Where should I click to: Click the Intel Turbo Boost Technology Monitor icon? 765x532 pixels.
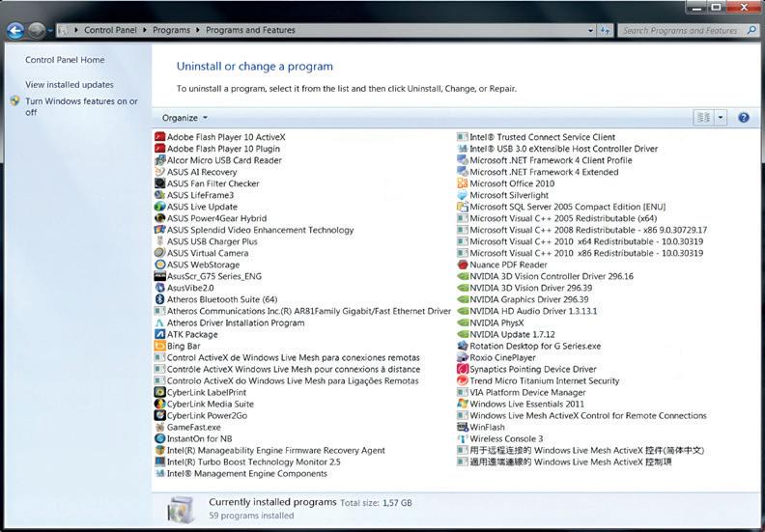tap(159, 462)
